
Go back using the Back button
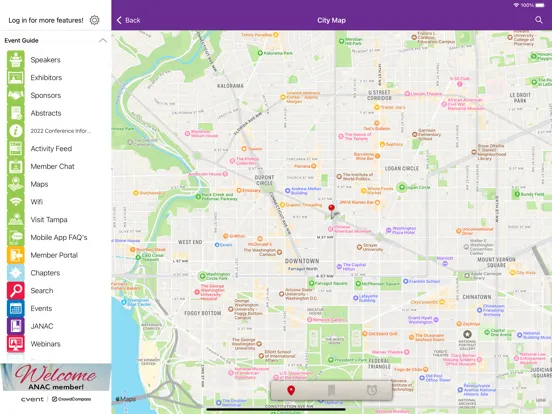(128, 20)
